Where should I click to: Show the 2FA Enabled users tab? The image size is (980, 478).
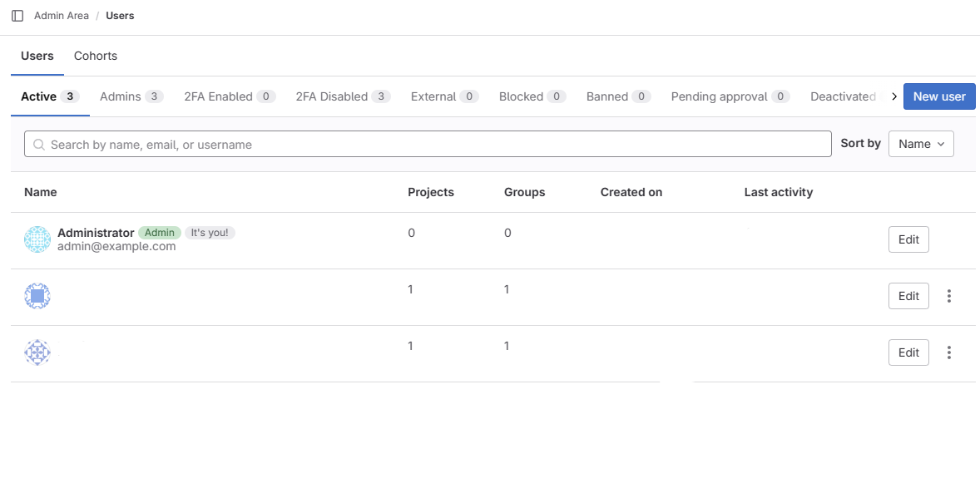(230, 96)
